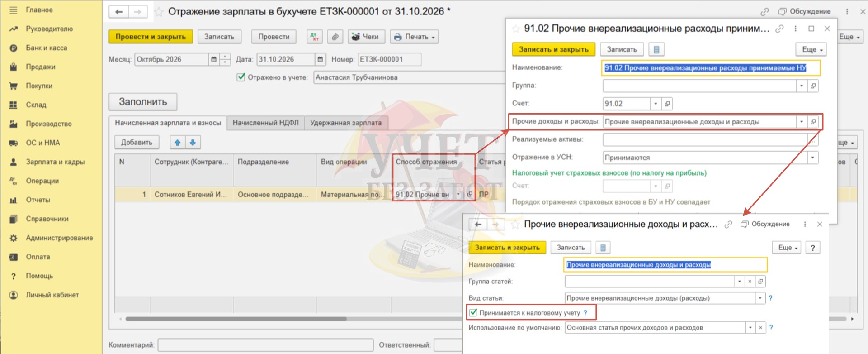Expand Счет 91.02 dropdown
The image size is (868, 354).
(x=656, y=104)
